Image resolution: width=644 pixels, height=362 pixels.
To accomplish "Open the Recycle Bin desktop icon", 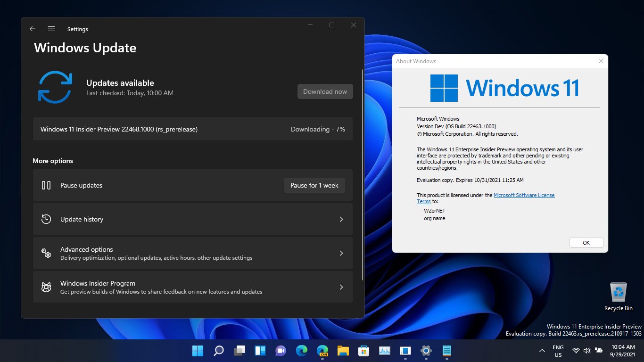I will [619, 296].
